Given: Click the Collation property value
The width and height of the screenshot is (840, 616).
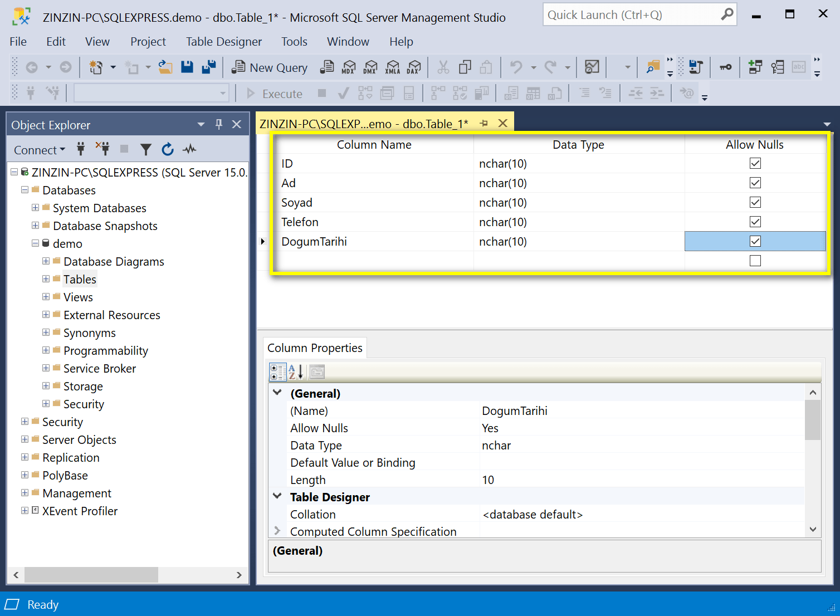Looking at the screenshot, I should [x=642, y=514].
